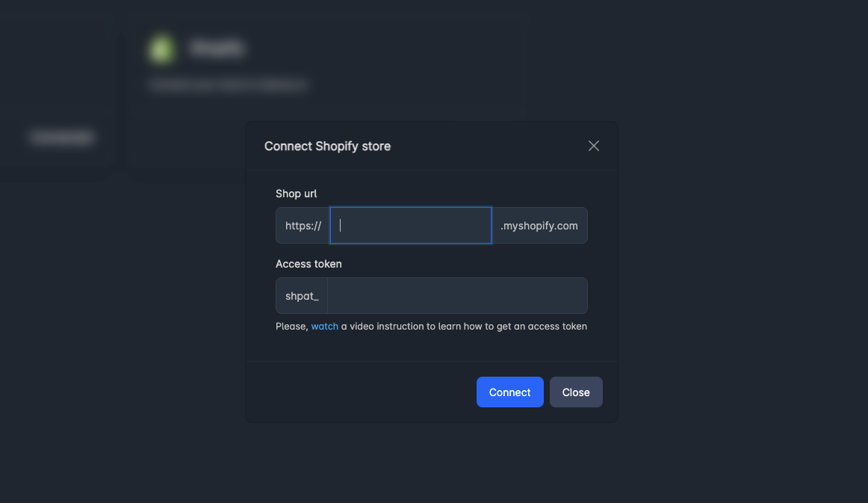Click the blurred green Shopify logo icon
The width and height of the screenshot is (868, 503).
point(161,49)
